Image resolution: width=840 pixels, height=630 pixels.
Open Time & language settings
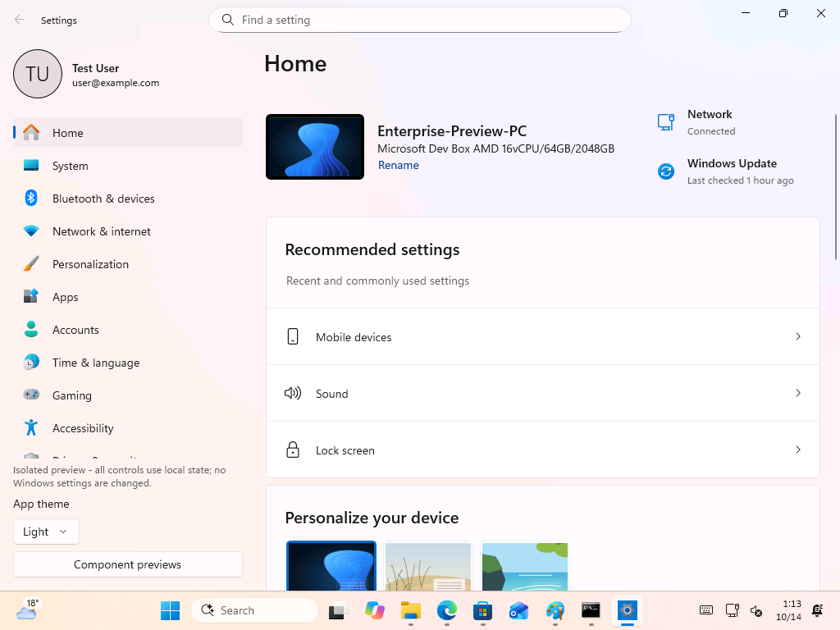pos(127,363)
